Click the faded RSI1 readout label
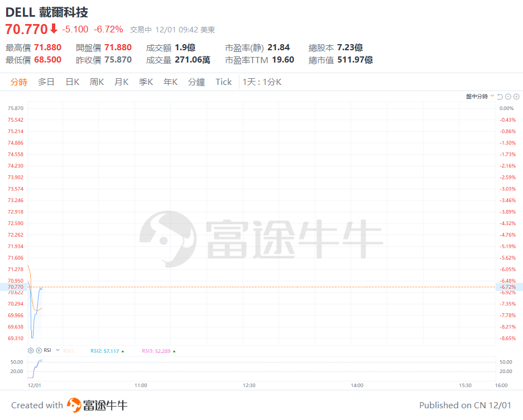Screen dimensions: 523x420 pyautogui.click(x=69, y=351)
